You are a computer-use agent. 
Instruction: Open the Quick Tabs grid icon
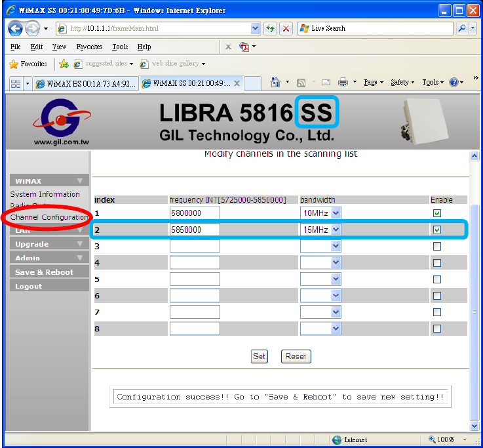click(16, 83)
